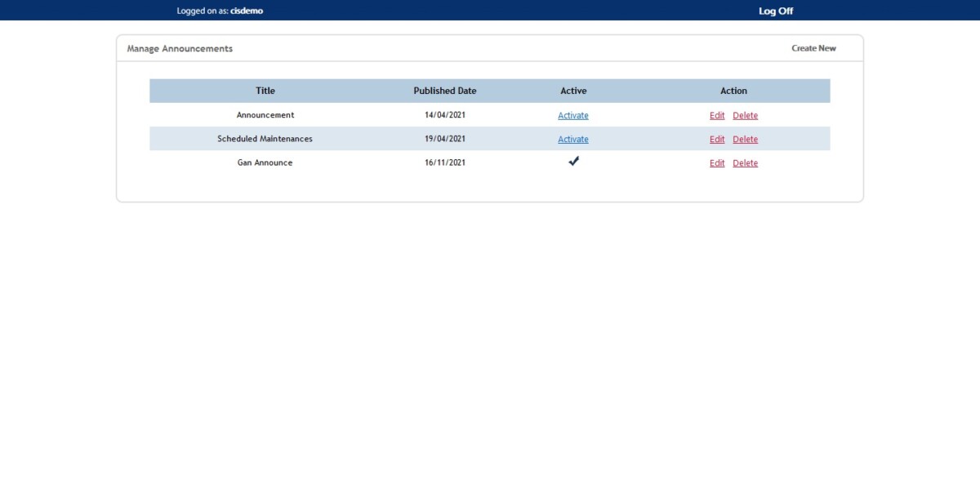Viewport: 980px width, 490px height.
Task: Click the Published Date column header
Action: [x=444, y=91]
